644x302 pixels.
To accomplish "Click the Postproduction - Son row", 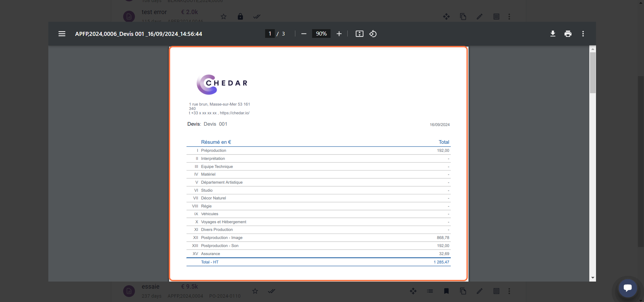I will (x=318, y=246).
